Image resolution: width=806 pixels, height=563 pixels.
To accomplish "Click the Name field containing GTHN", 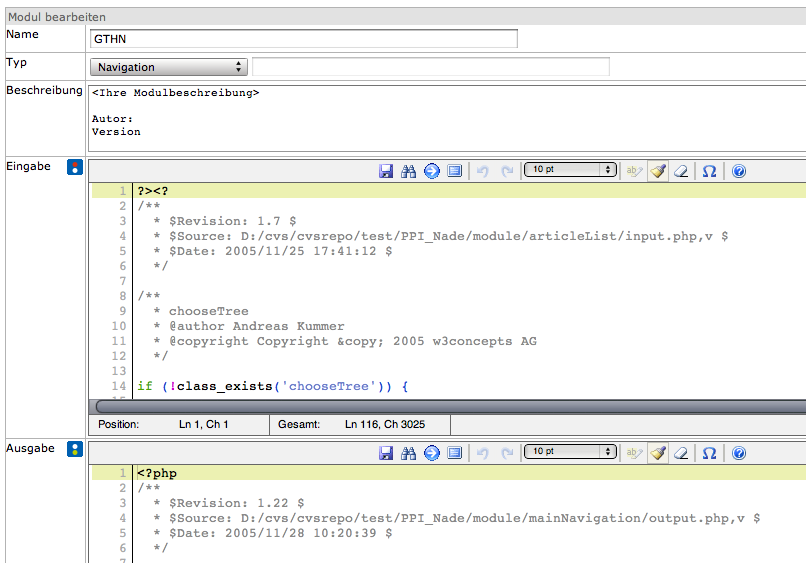I will [x=304, y=39].
